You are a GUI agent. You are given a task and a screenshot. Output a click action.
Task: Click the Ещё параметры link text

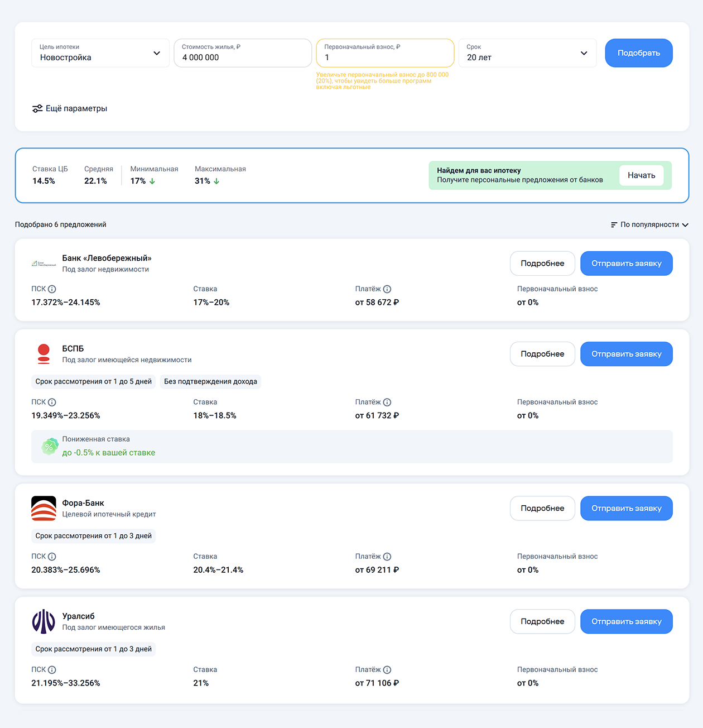tap(76, 108)
